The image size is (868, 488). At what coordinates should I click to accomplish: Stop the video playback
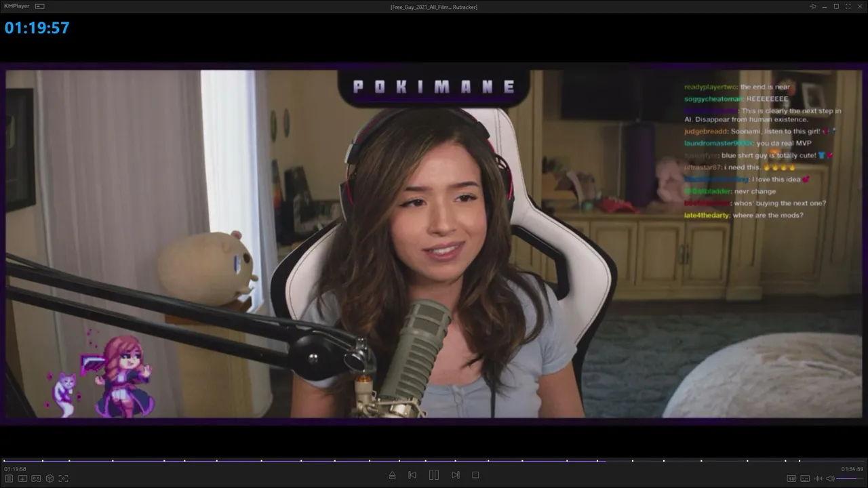(x=475, y=475)
